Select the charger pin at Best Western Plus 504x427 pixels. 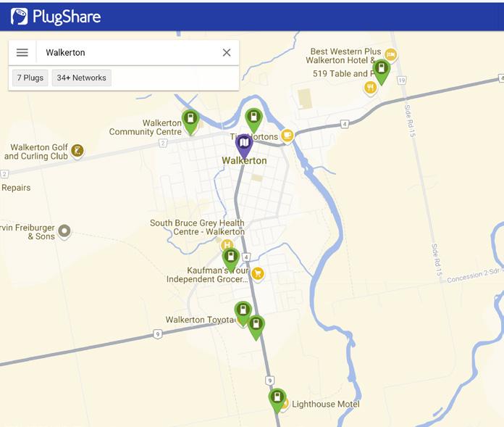382,72
